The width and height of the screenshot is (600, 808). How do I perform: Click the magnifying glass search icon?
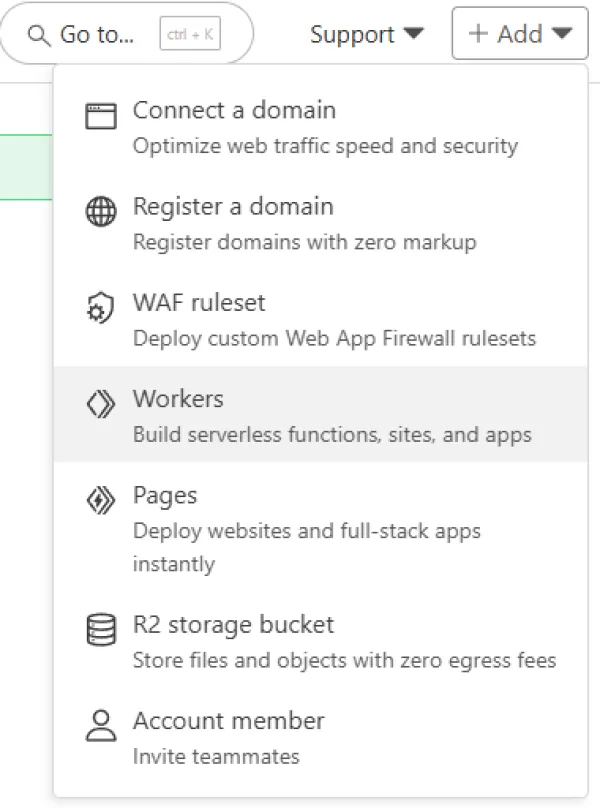(x=39, y=35)
